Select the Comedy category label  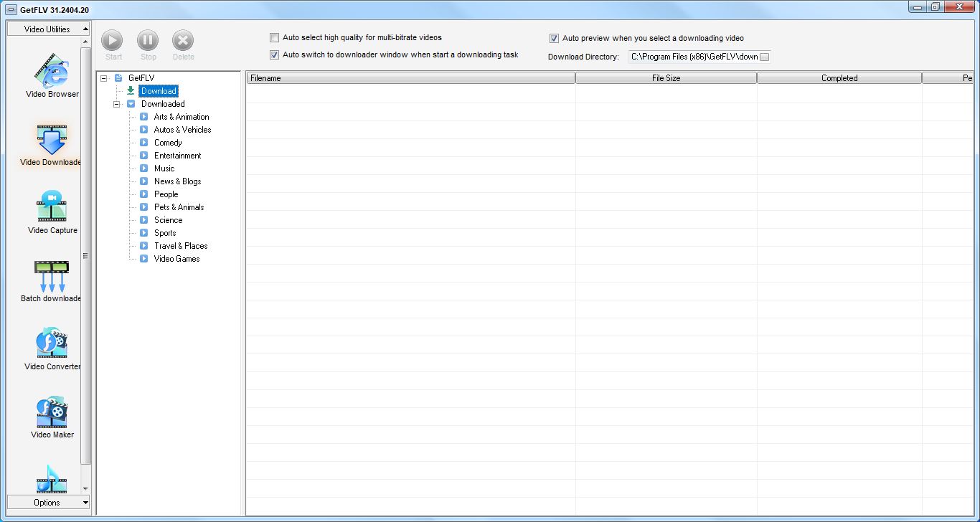click(x=168, y=143)
